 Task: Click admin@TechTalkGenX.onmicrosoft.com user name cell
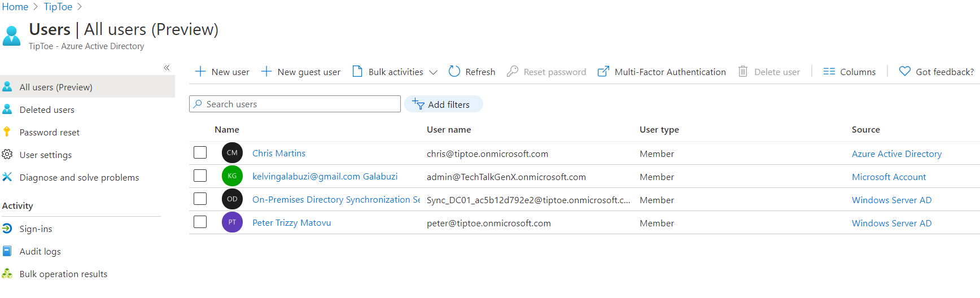tap(506, 177)
